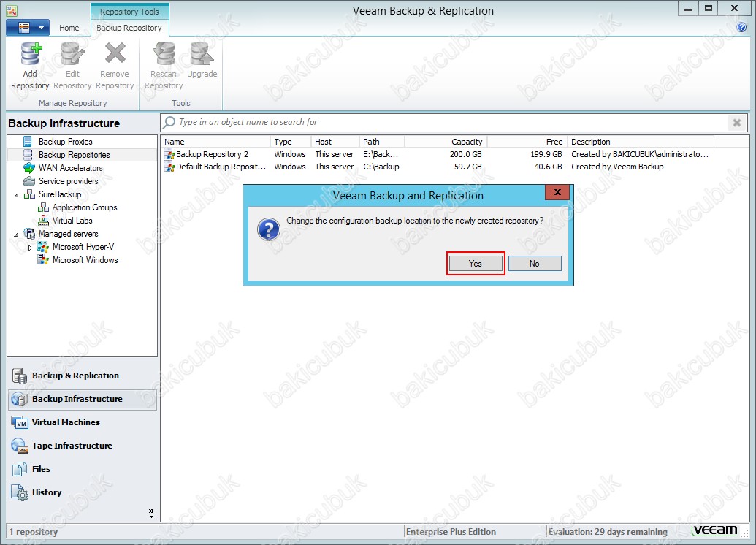756x545 pixels.
Task: Click the Backup Proxies tree icon
Action: click(x=28, y=141)
